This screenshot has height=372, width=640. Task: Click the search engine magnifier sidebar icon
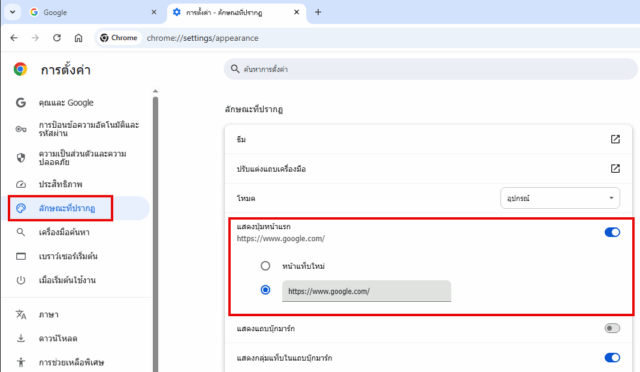pyautogui.click(x=21, y=232)
